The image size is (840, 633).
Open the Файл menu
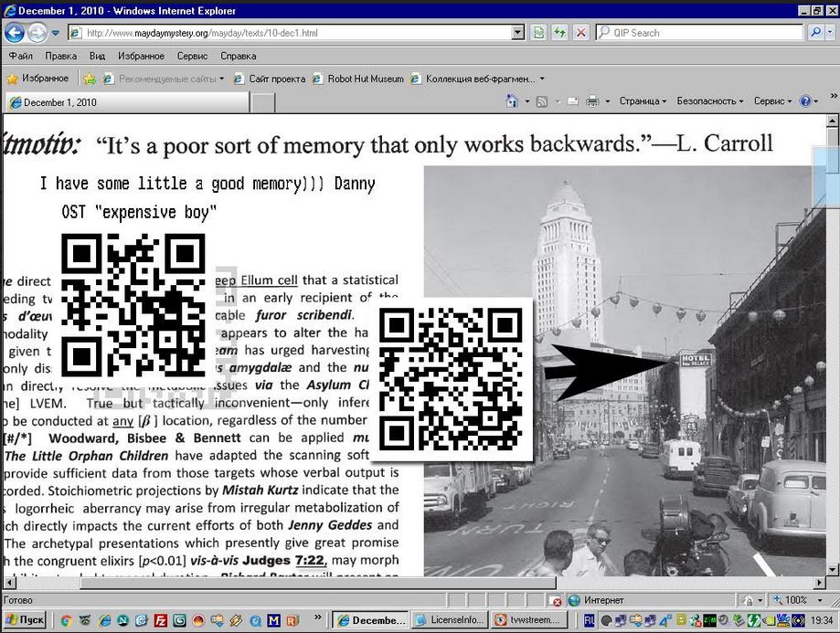[x=21, y=56]
